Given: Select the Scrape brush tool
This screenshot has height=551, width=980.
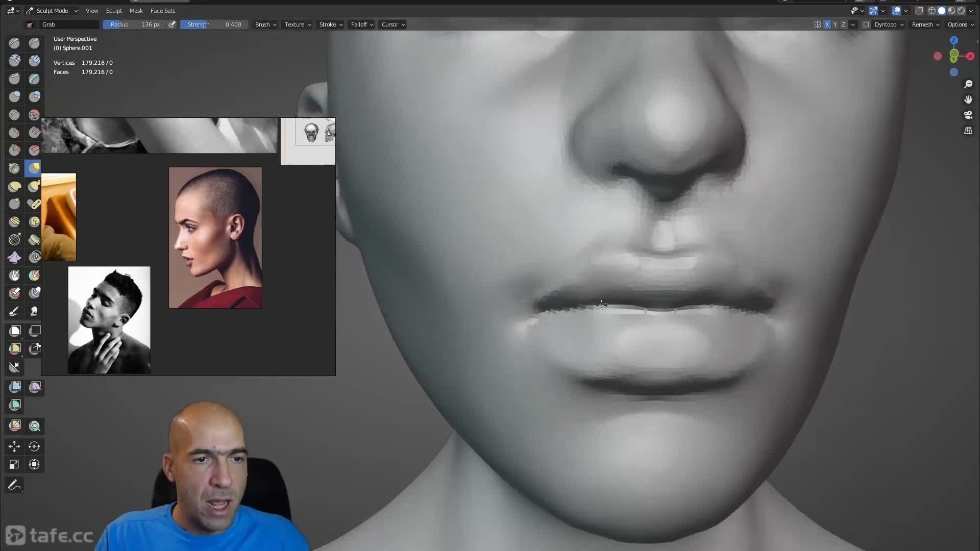Looking at the screenshot, I should point(14,151).
